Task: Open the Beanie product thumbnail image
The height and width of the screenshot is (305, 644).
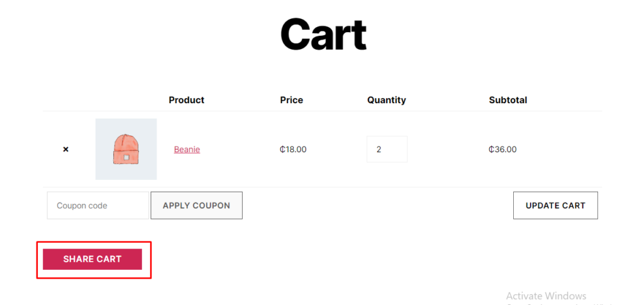Action: click(126, 149)
